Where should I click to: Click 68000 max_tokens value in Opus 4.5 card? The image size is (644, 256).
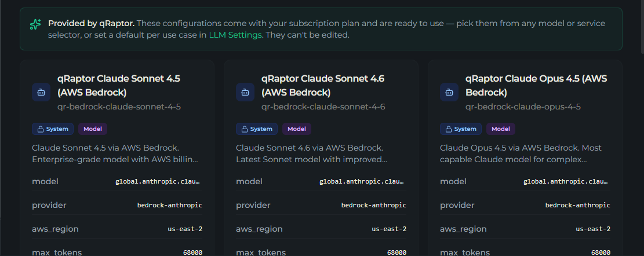pyautogui.click(x=601, y=253)
